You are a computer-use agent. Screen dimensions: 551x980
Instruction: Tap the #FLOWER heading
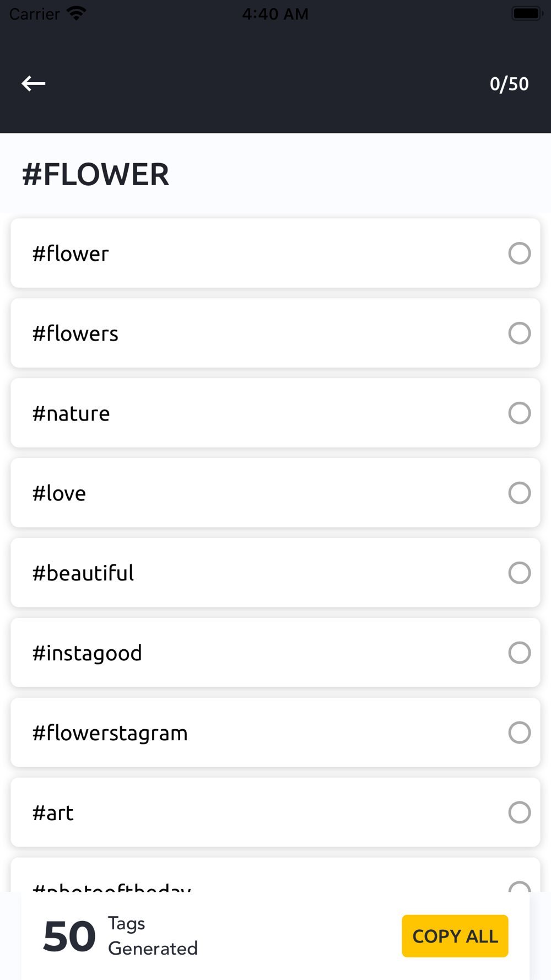click(95, 174)
